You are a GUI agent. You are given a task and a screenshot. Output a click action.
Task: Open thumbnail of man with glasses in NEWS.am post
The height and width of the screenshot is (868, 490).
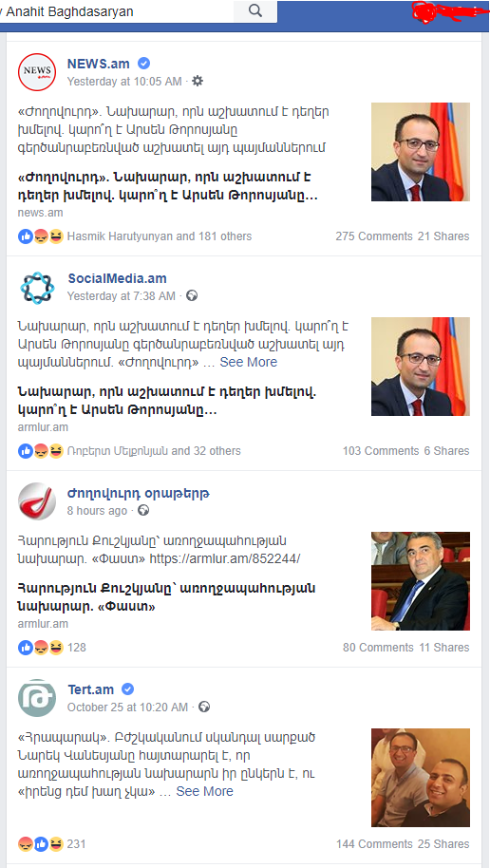421,152
